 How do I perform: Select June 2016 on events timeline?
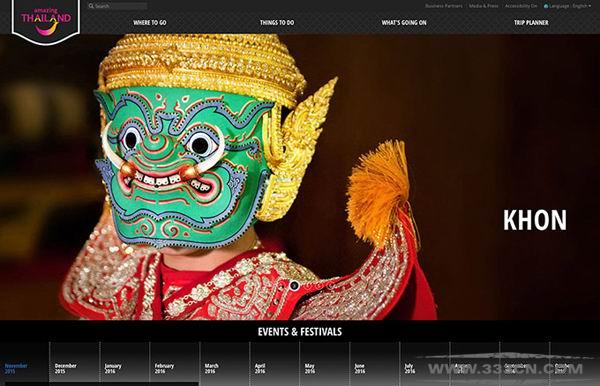(x=360, y=368)
